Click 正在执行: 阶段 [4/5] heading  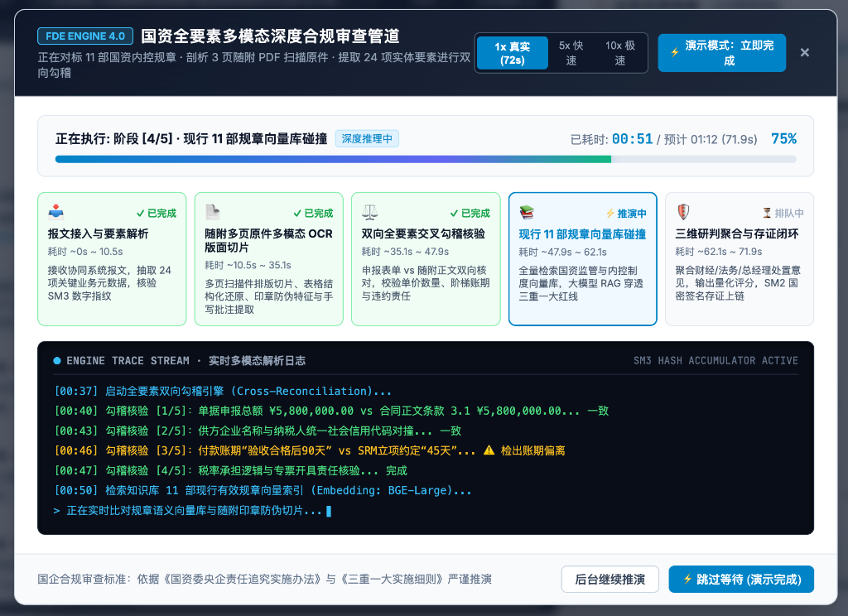[x=191, y=139]
